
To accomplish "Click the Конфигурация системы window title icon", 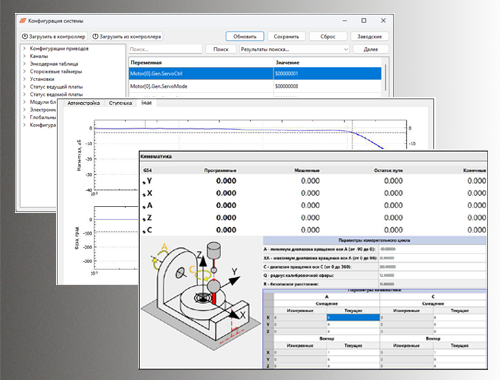I will pos(22,21).
